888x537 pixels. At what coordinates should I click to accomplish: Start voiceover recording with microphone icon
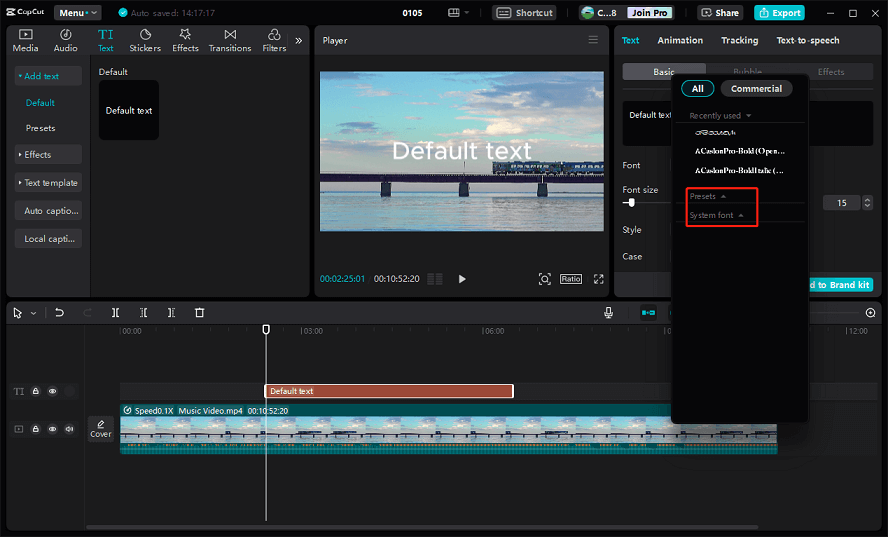tap(608, 313)
